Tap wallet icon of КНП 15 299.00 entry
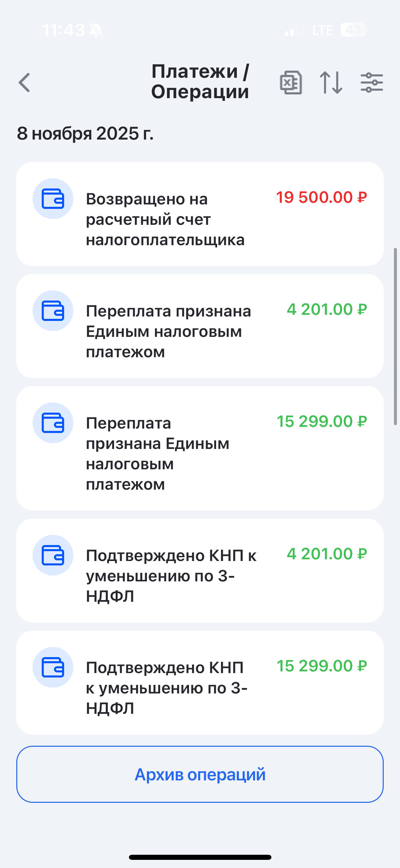The height and width of the screenshot is (868, 400). [x=53, y=667]
